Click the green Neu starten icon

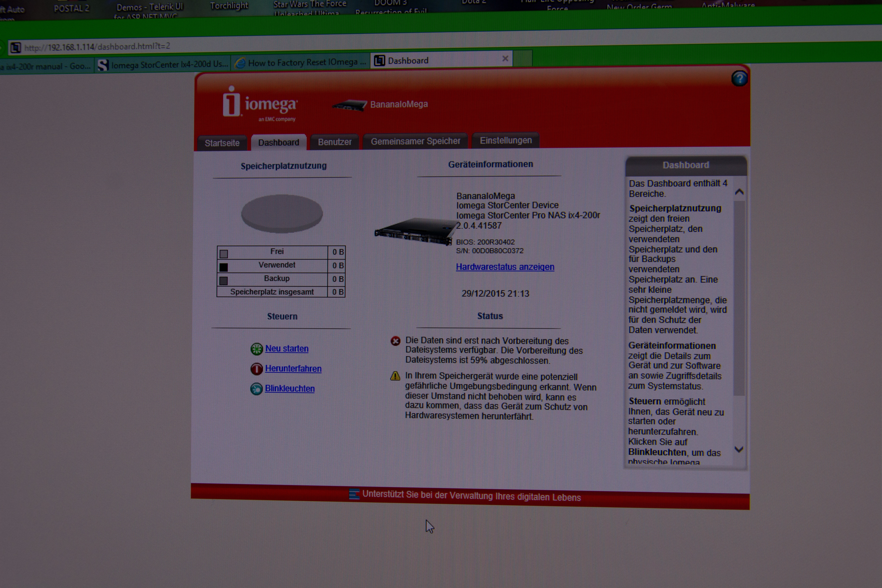coord(256,349)
